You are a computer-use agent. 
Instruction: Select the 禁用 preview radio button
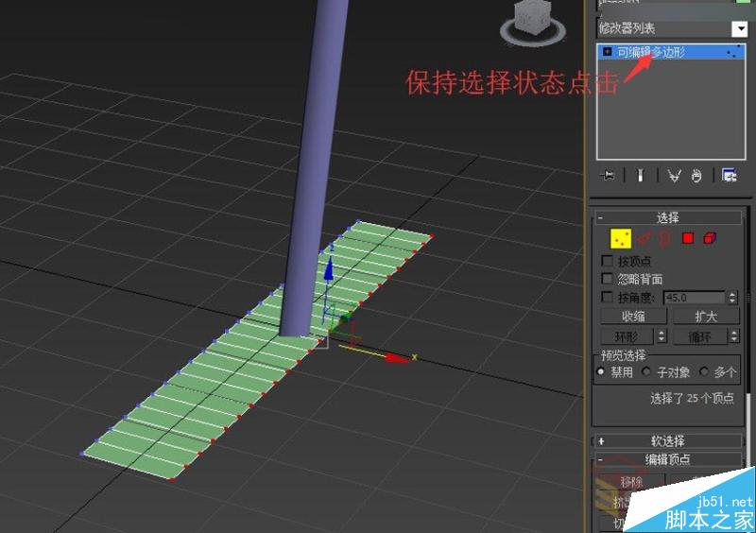pyautogui.click(x=601, y=372)
